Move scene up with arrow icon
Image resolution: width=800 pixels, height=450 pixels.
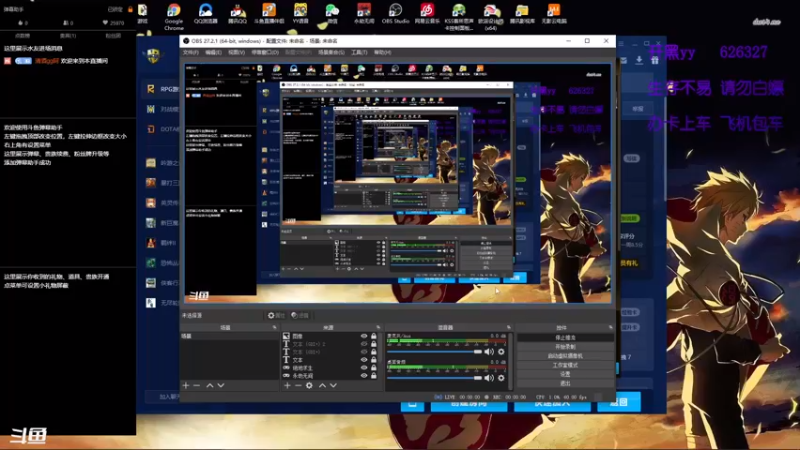point(210,386)
